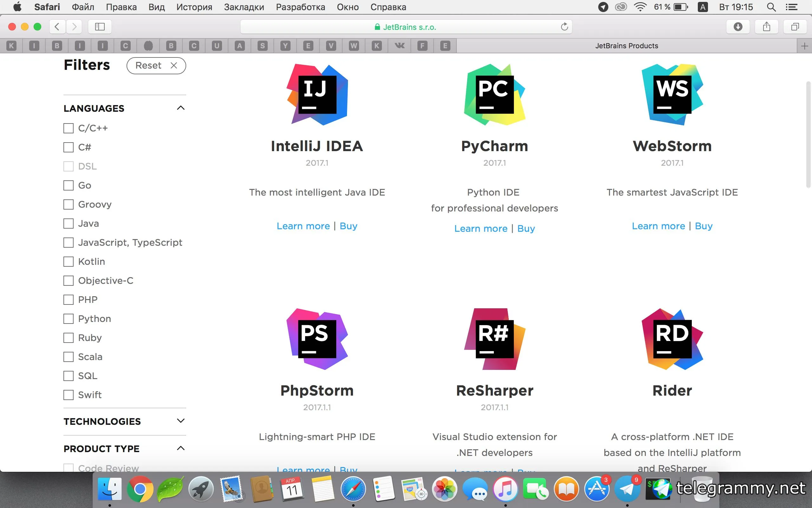
Task: Open Notification Center in menu bar
Action: pyautogui.click(x=791, y=7)
